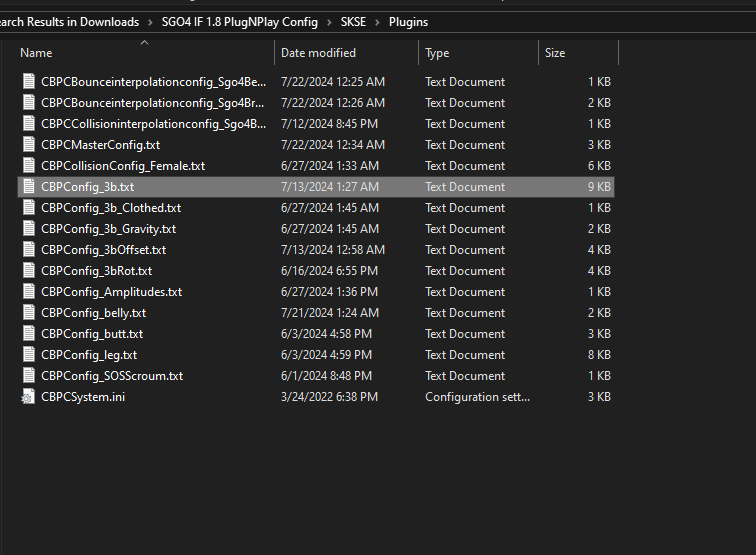Click the CBPCMasterConfig.txt file icon
The width and height of the screenshot is (756, 555).
(x=29, y=145)
